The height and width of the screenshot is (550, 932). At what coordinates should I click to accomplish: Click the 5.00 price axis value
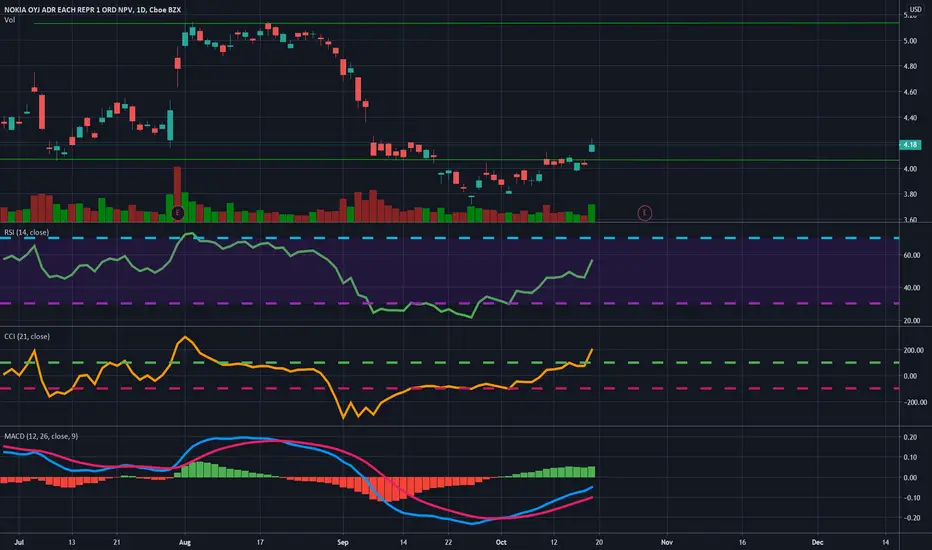910,41
